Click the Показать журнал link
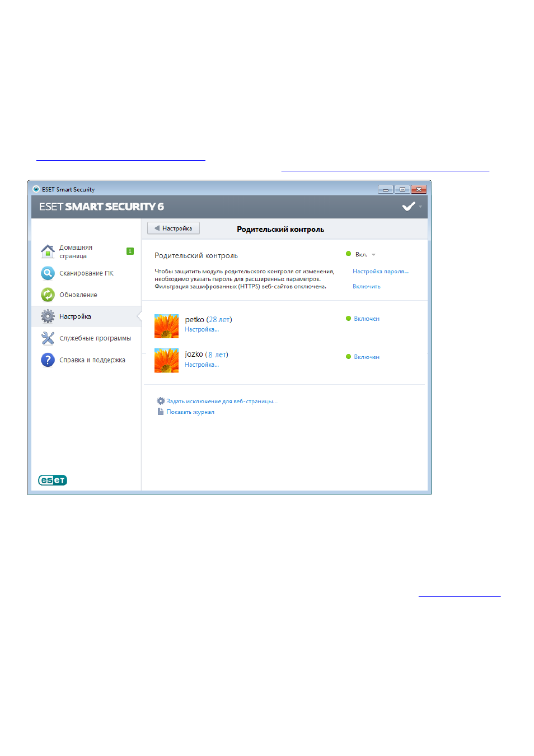 coord(190,412)
